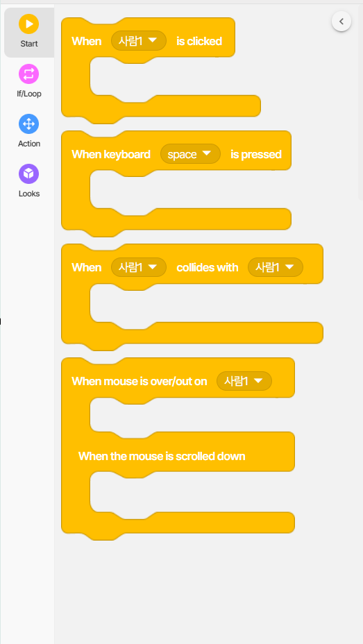Open 사람1 dropdown in 'is clicked' block
Viewport: 363px width, 644px height.
139,41
